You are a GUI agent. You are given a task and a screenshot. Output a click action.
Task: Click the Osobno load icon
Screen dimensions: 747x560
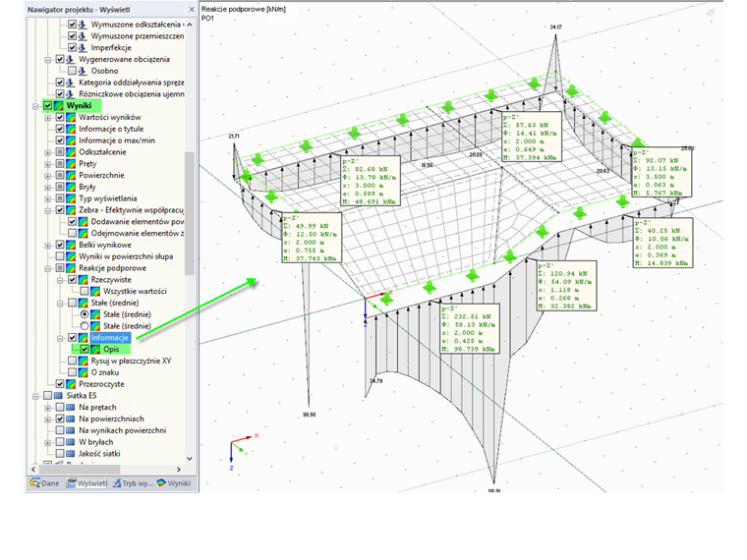(x=83, y=71)
